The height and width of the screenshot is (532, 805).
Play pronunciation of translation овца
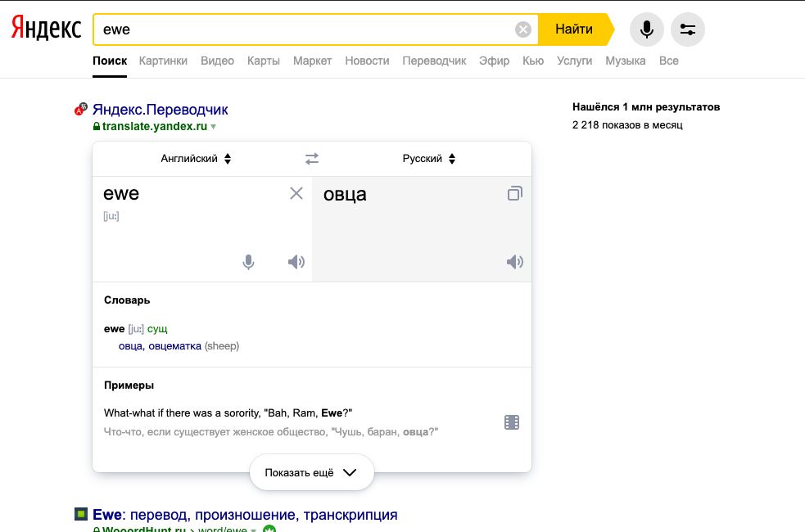tap(515, 262)
